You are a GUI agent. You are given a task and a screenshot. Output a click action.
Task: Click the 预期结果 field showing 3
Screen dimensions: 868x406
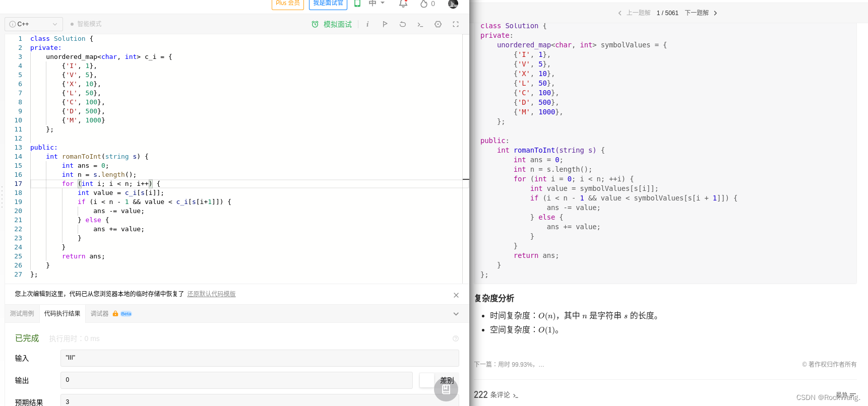click(x=260, y=400)
